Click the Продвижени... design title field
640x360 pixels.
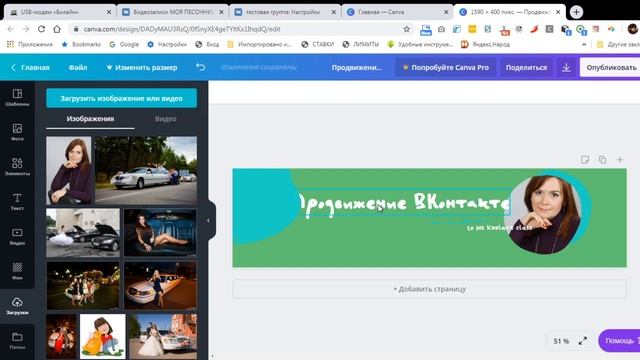[356, 67]
